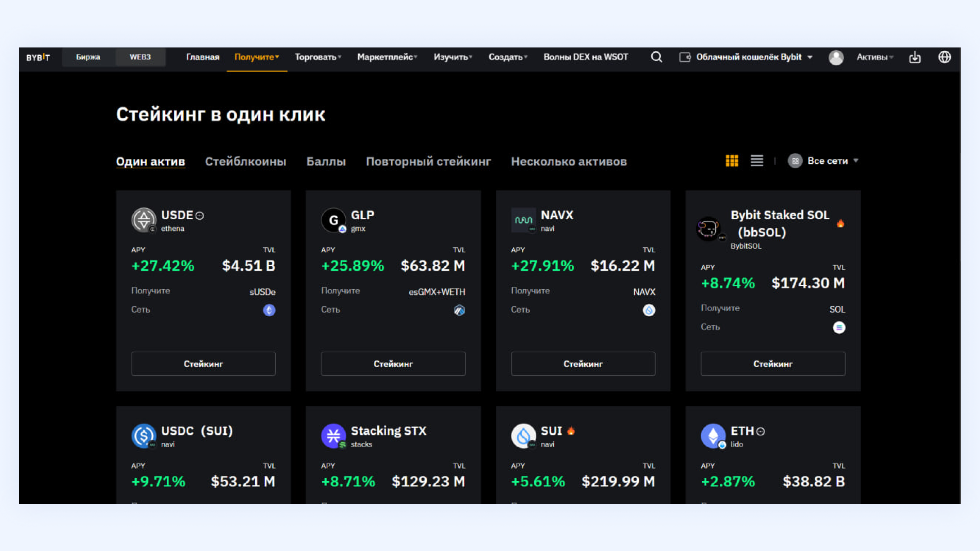Click the bbSOL TVL $174.30 M

point(808,283)
